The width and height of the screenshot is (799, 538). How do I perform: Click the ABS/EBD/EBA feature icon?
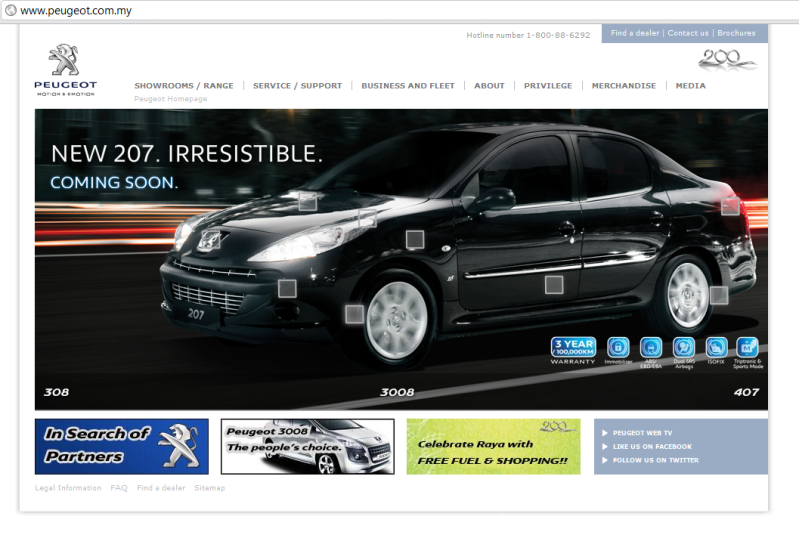point(651,348)
